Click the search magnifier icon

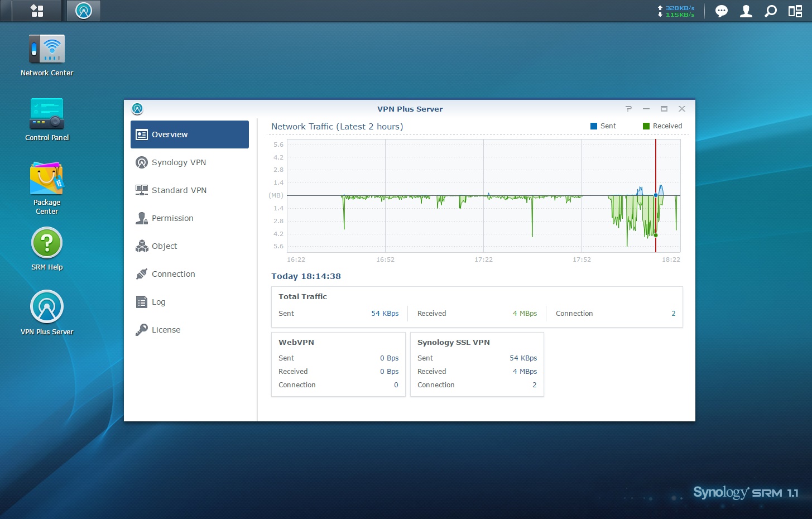[771, 11]
